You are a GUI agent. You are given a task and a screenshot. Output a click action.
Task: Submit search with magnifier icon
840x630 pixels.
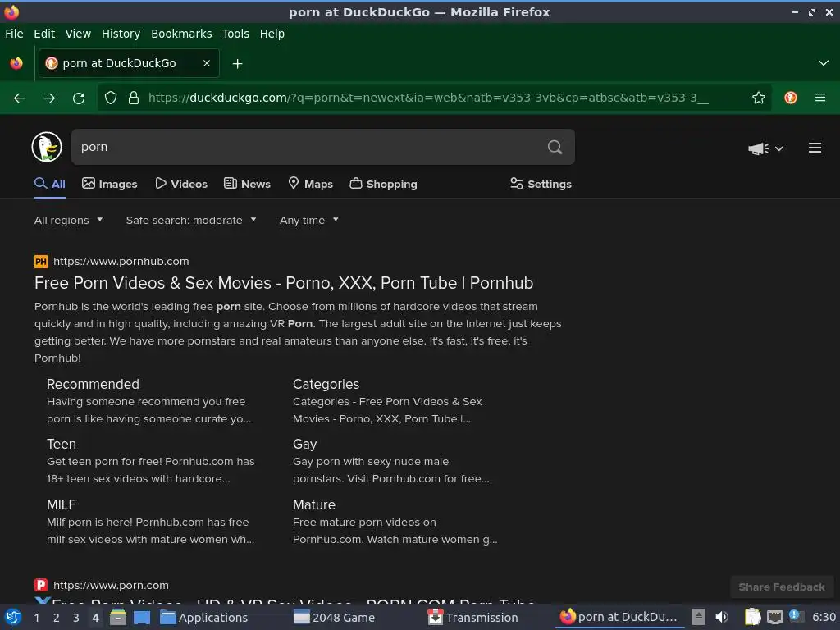pyautogui.click(x=555, y=147)
